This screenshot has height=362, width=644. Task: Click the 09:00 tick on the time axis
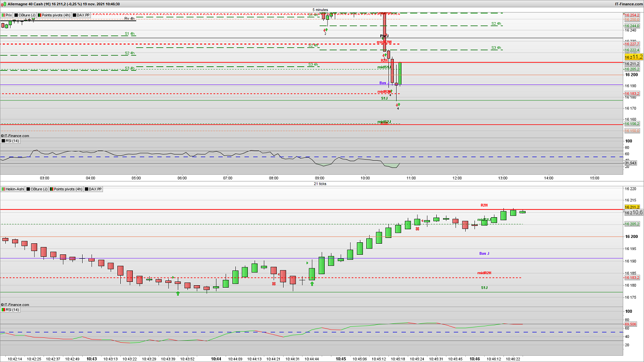pyautogui.click(x=319, y=178)
